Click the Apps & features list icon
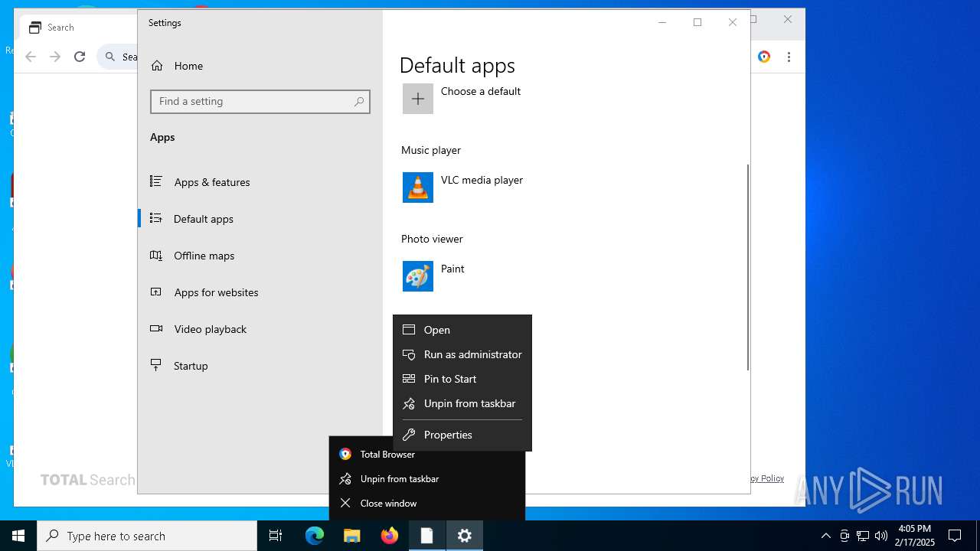 tap(156, 181)
